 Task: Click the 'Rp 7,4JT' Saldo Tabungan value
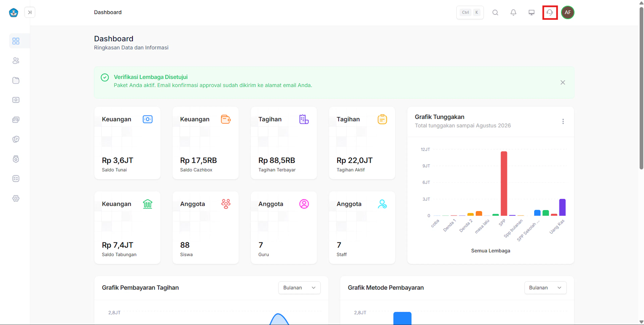click(x=118, y=245)
